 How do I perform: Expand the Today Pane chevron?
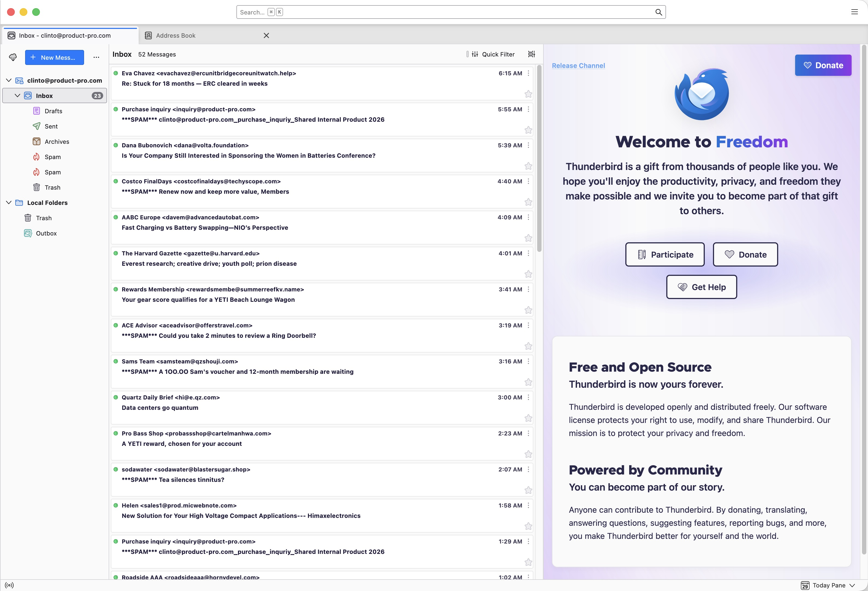[852, 585]
